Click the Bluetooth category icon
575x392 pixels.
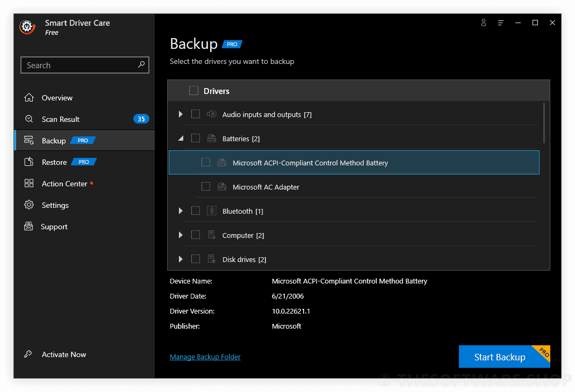[x=212, y=210]
